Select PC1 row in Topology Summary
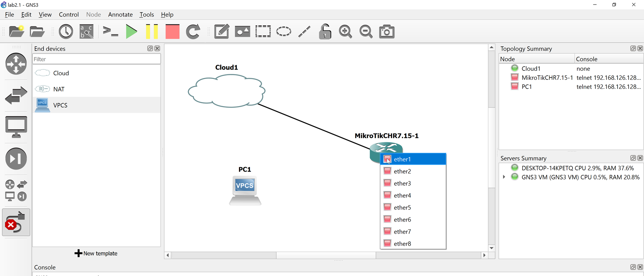 [x=571, y=87]
